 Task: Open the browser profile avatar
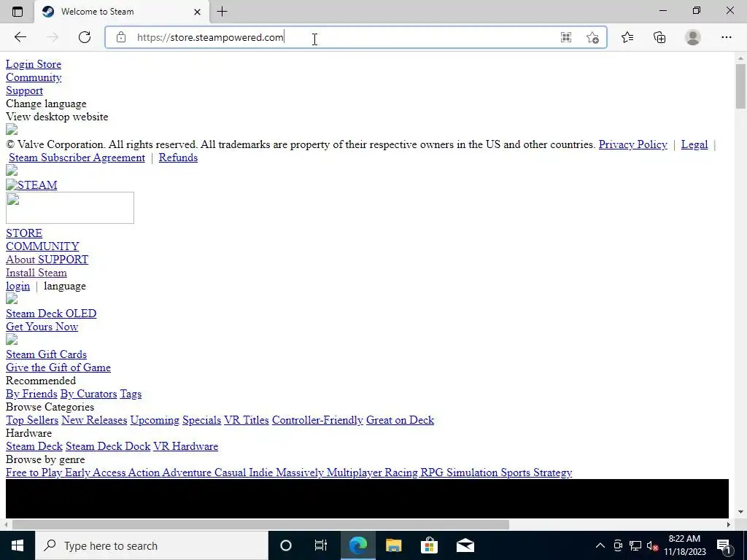pyautogui.click(x=693, y=37)
